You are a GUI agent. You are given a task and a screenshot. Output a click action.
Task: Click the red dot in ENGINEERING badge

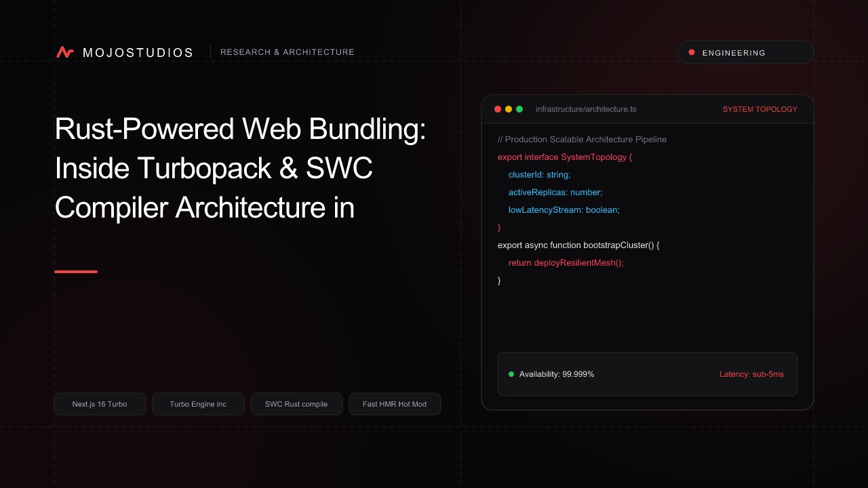[x=692, y=52]
